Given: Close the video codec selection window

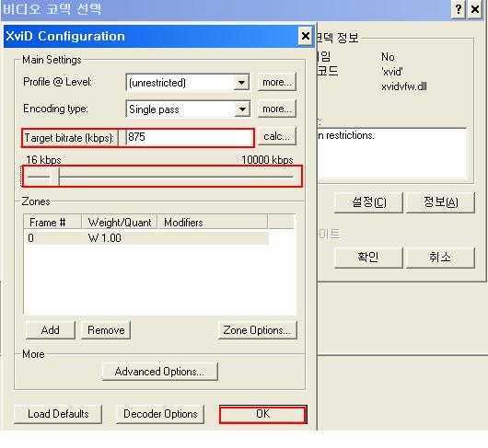Looking at the screenshot, I should coord(475,9).
